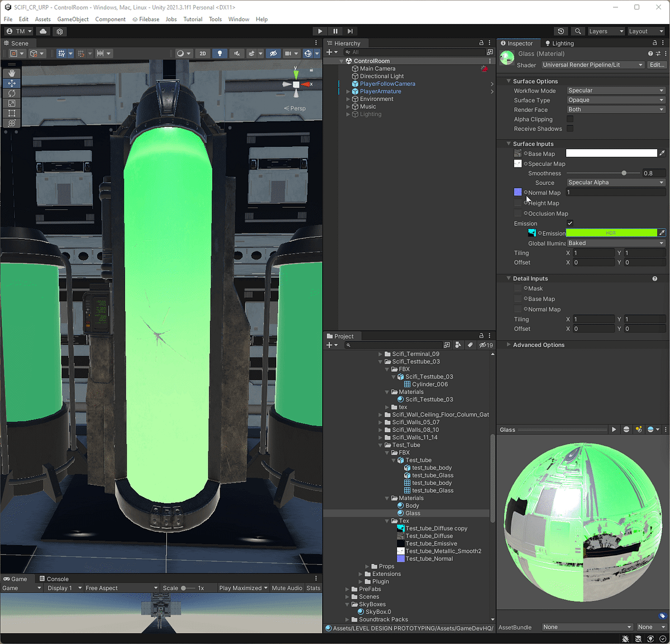The image size is (670, 644).
Task: Click the white Base Map color swatch
Action: click(611, 153)
